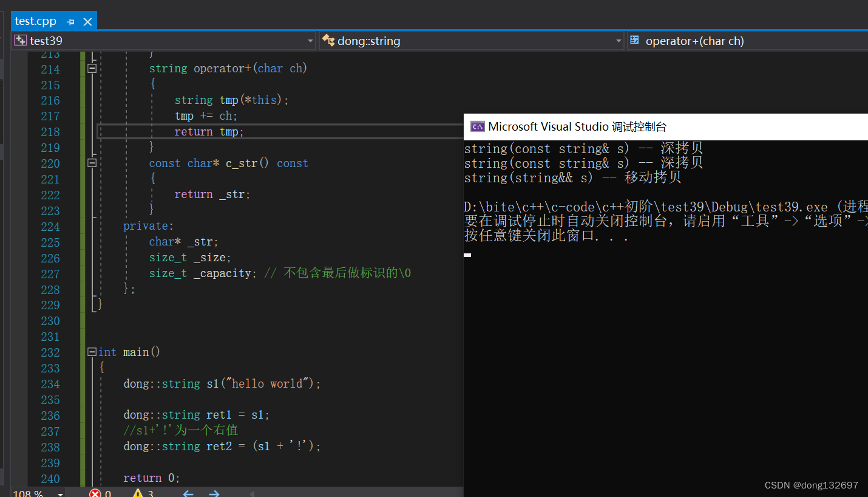Click the test39.exe path console line
Screen dimensions: 868x497
pyautogui.click(x=666, y=207)
